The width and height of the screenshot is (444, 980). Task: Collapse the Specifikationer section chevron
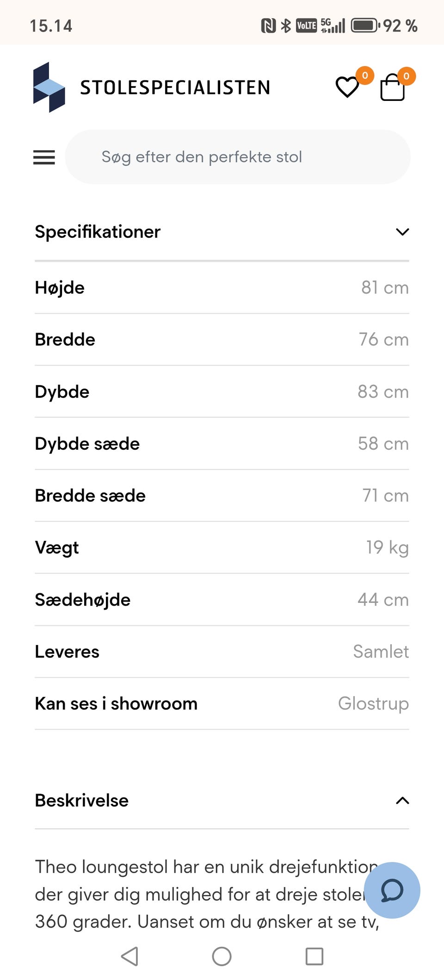pos(402,232)
